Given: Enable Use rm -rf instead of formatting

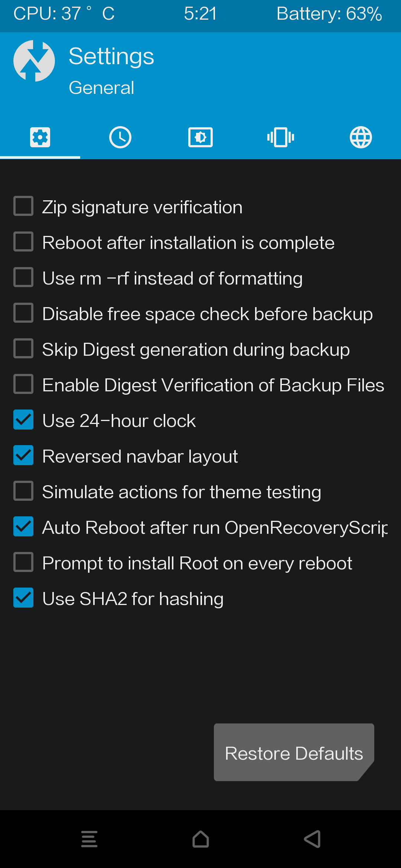Looking at the screenshot, I should tap(23, 277).
